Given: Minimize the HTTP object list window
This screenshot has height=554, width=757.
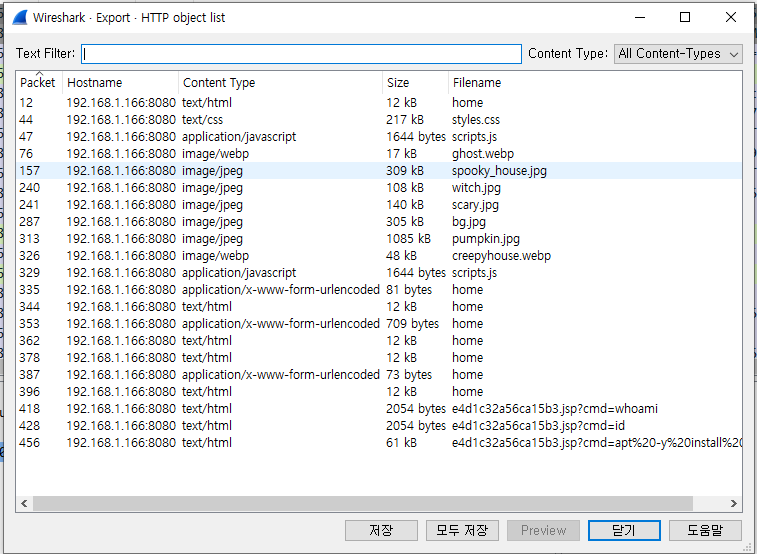Looking at the screenshot, I should coord(640,17).
